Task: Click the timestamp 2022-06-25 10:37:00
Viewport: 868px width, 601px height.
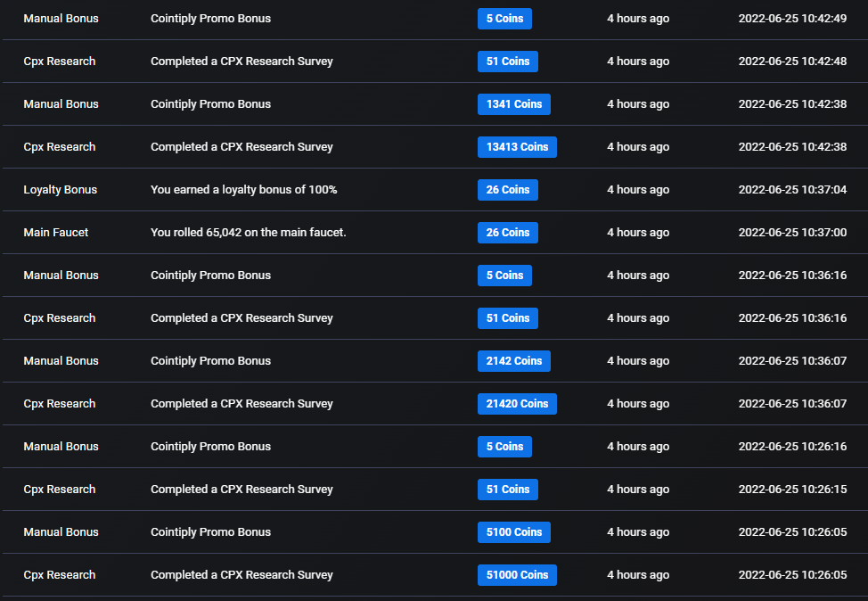Action: coord(792,233)
